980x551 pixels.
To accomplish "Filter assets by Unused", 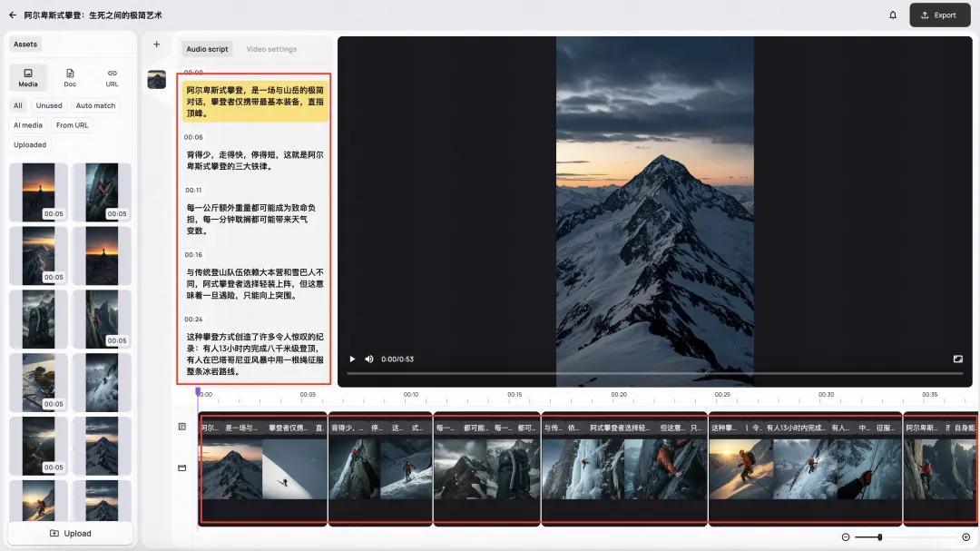I will 49,105.
